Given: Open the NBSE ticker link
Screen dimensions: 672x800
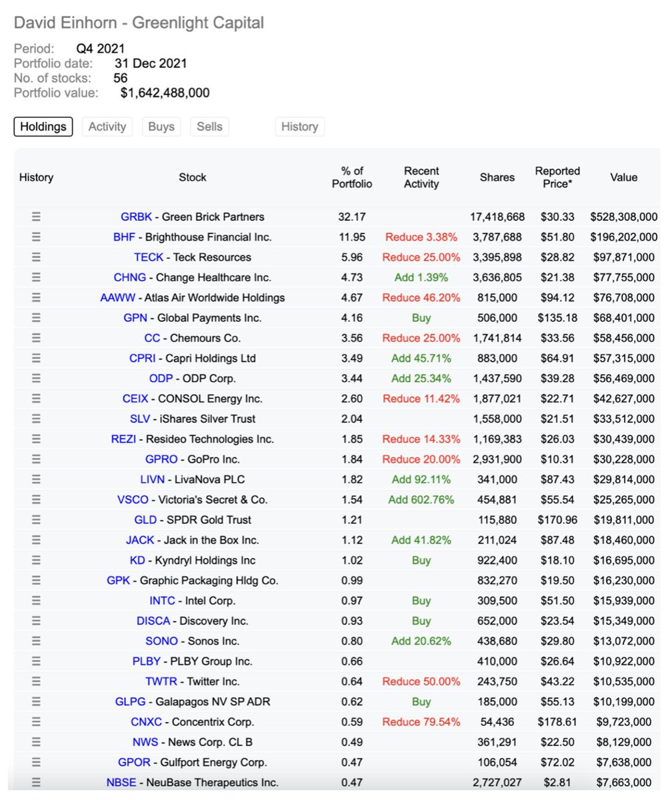Looking at the screenshot, I should click(x=121, y=782).
